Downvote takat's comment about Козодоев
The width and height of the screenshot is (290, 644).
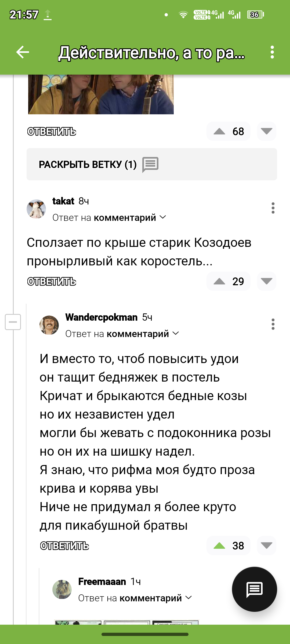click(x=266, y=281)
